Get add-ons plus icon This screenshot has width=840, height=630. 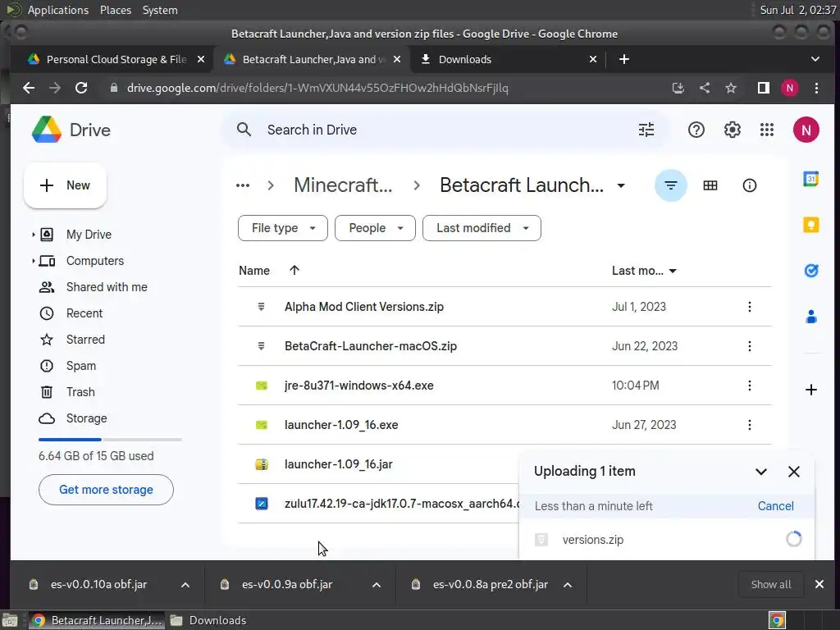click(810, 390)
